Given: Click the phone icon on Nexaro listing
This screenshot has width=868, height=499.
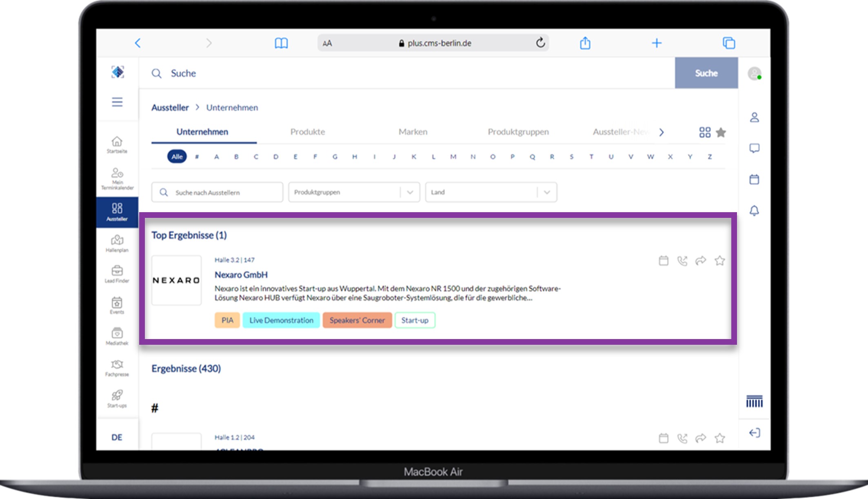Looking at the screenshot, I should [x=683, y=260].
